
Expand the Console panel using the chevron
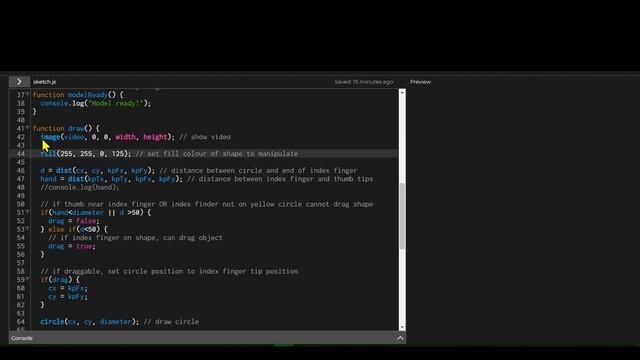[x=400, y=338]
